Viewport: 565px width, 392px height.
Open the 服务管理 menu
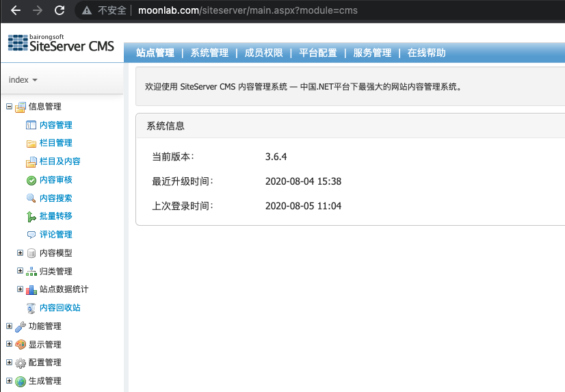pos(372,53)
